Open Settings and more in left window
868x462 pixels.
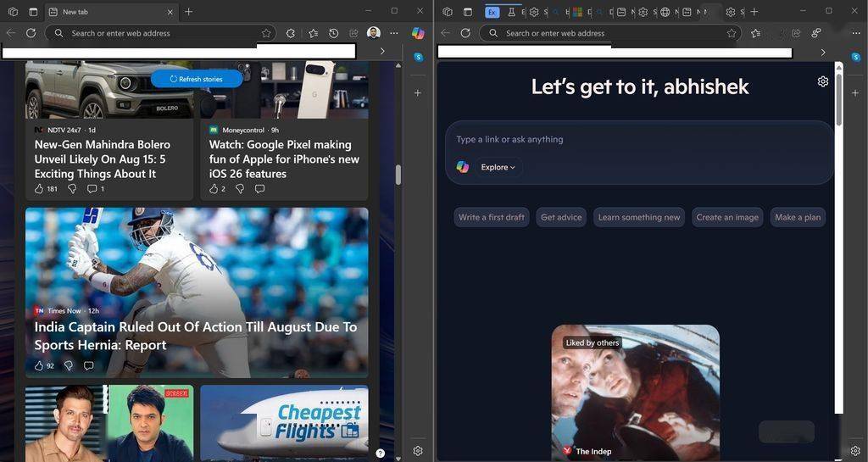click(x=393, y=33)
